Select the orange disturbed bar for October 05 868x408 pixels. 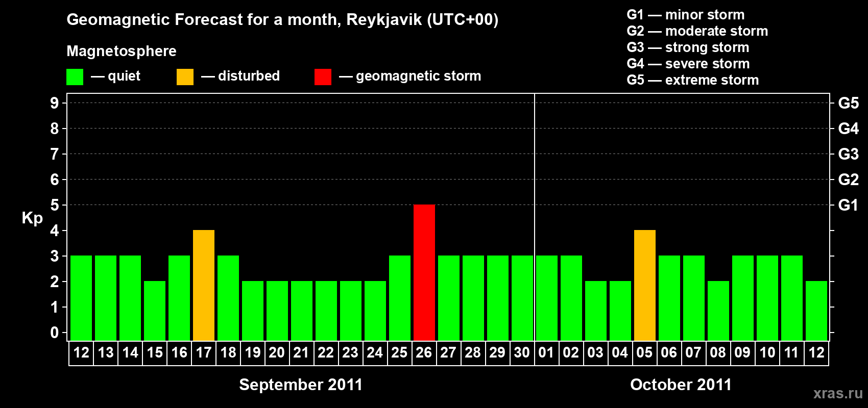click(x=645, y=285)
